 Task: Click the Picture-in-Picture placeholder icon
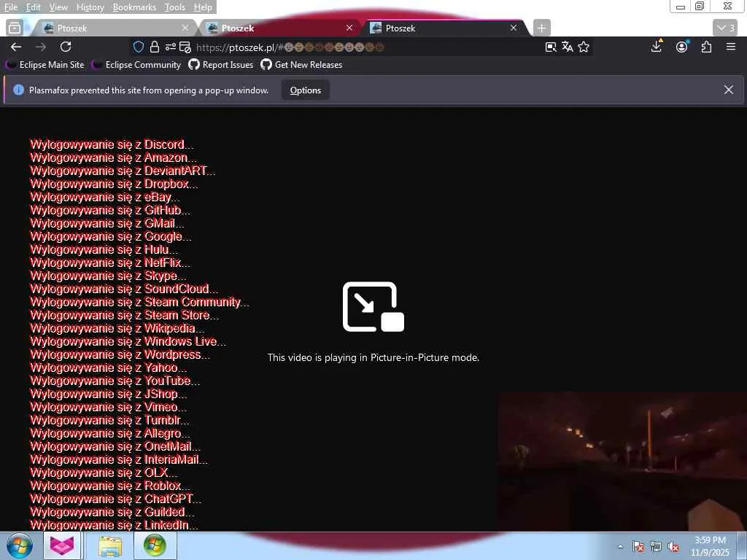[x=373, y=307]
